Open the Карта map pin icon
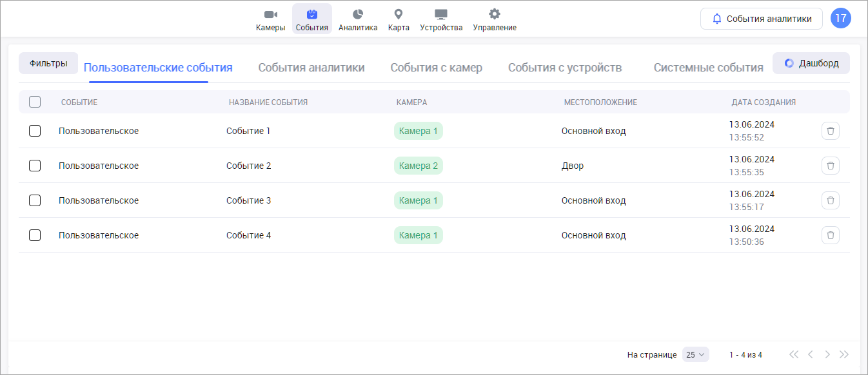Viewport: 868px width, 375px height. [399, 15]
